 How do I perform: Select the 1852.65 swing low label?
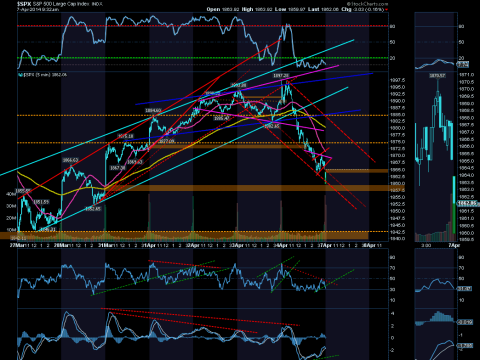click(93, 209)
